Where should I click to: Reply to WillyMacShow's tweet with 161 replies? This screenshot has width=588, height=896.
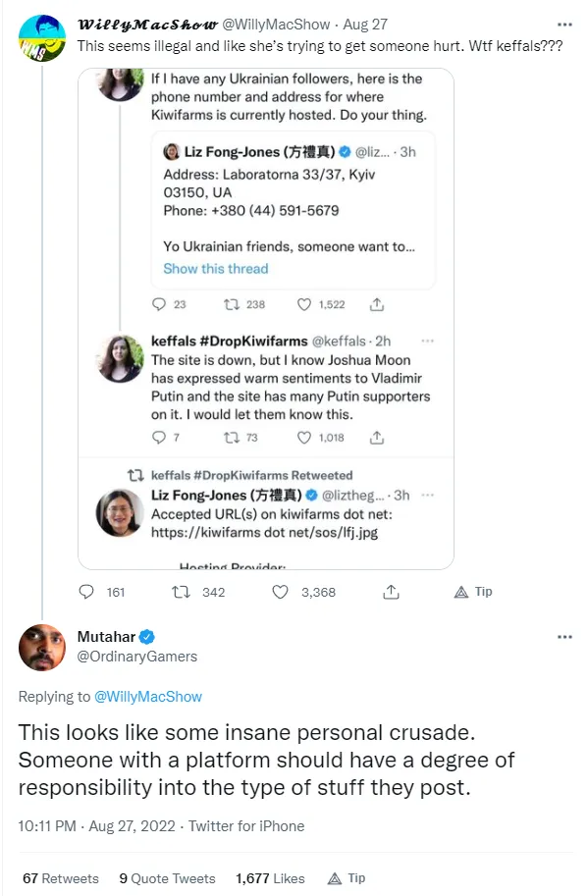tap(86, 592)
